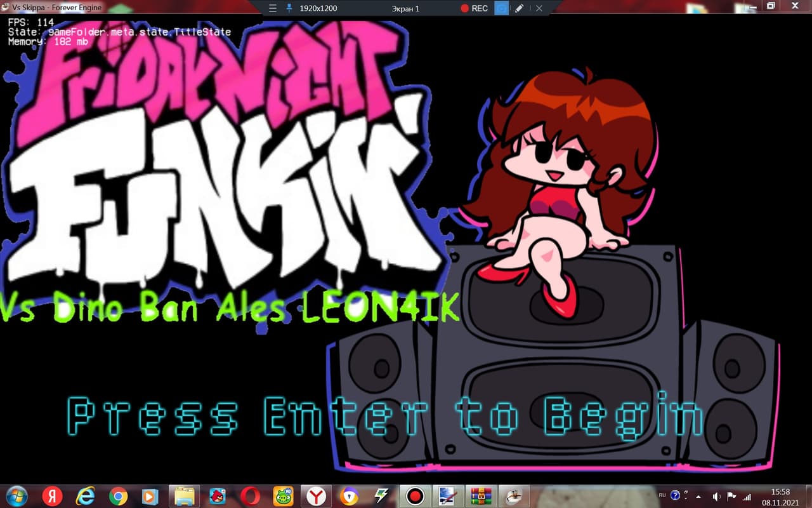Open the monitor-with-pen taskbar icon

coord(448,495)
